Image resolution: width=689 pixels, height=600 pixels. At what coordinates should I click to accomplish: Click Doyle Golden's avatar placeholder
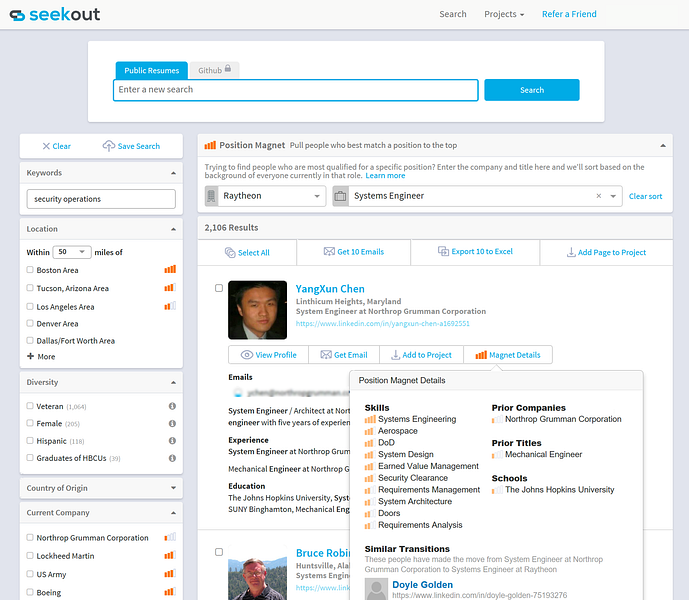coord(376,589)
